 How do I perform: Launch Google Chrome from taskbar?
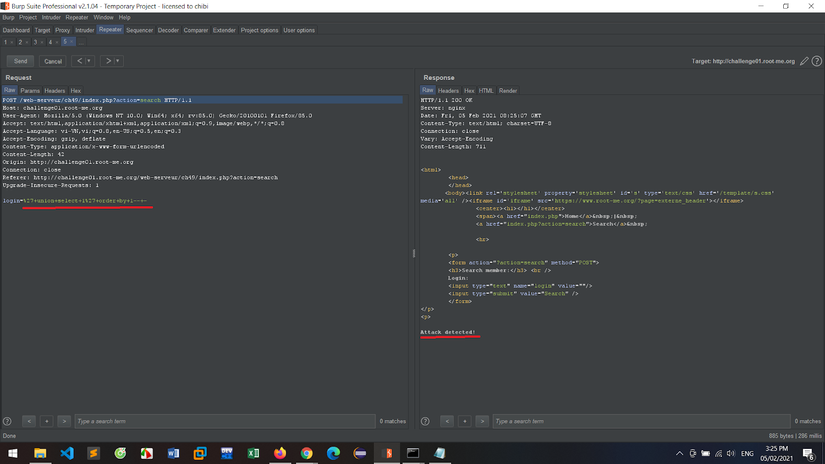tap(307, 453)
